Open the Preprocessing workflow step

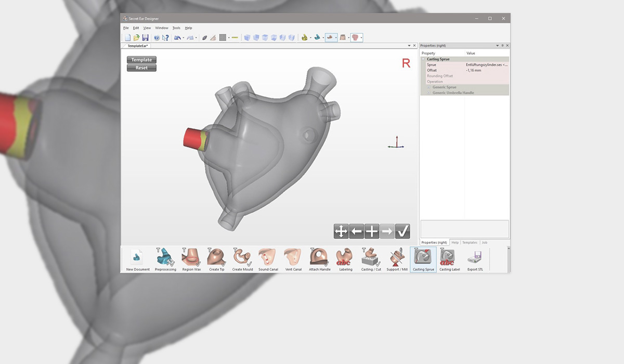pos(165,259)
